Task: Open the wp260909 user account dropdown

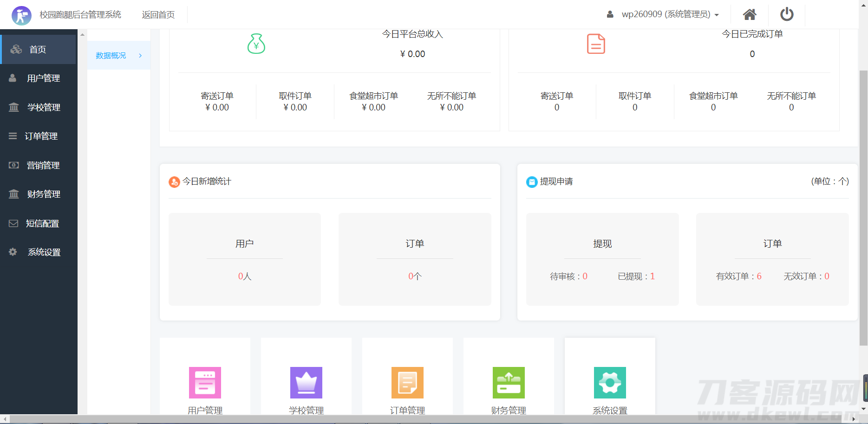Action: coord(663,14)
